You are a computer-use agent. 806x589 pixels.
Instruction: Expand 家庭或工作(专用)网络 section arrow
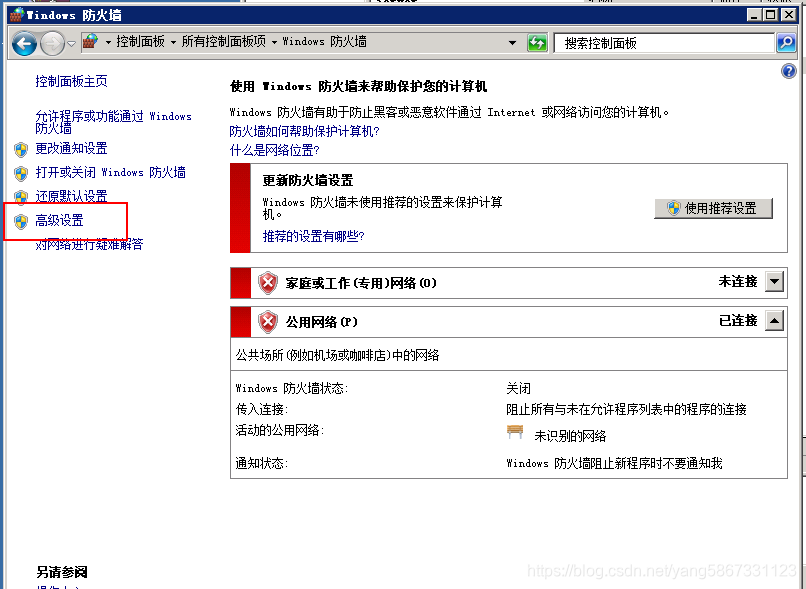(x=774, y=282)
